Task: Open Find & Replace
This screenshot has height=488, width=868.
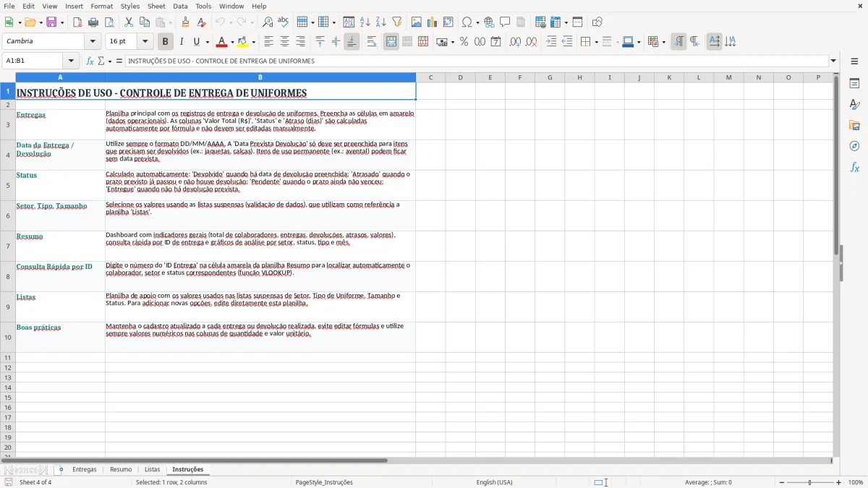Action: [268, 22]
